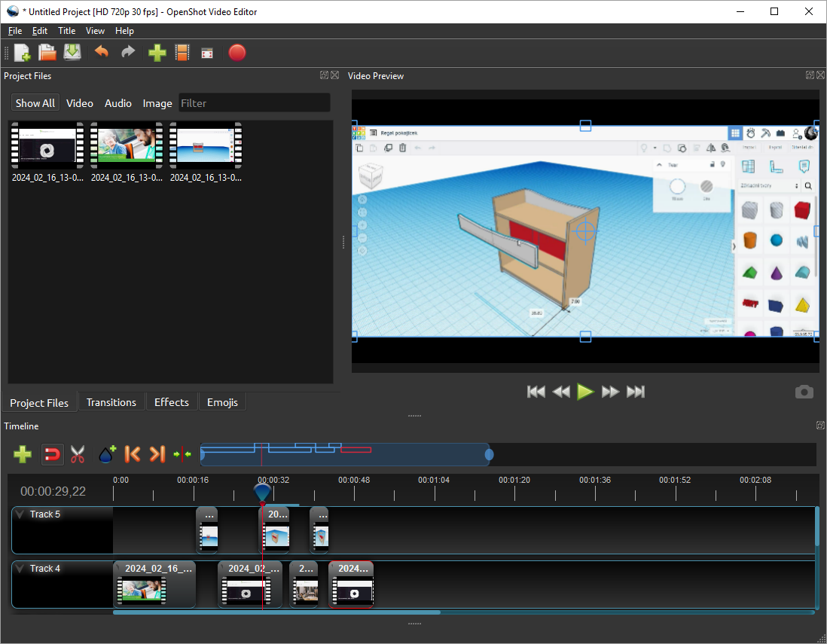
Task: Expand the Track 5 dropdown arrow
Action: click(20, 514)
